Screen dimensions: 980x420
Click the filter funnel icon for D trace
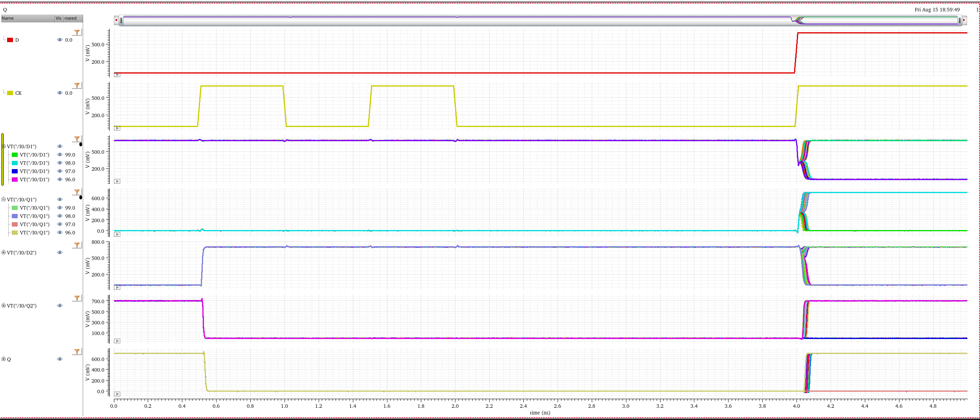tap(77, 32)
